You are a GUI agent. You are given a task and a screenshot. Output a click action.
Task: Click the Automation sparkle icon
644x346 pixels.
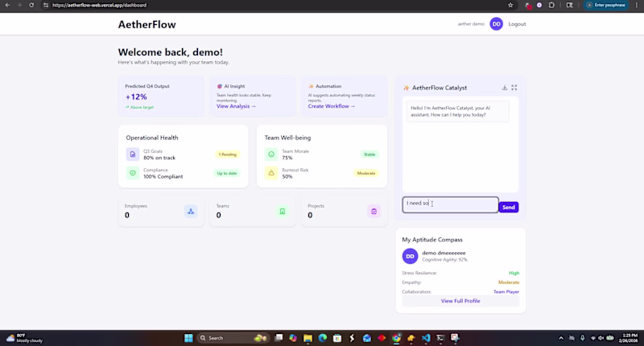(x=311, y=86)
